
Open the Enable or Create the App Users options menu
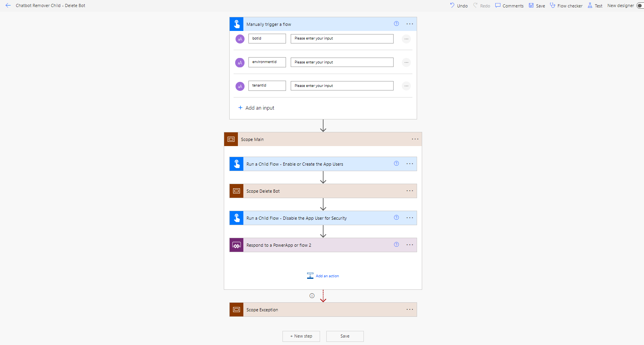pyautogui.click(x=410, y=164)
